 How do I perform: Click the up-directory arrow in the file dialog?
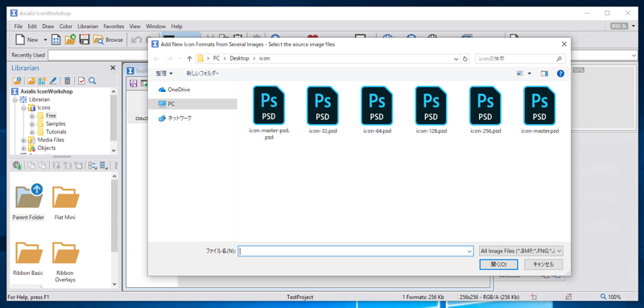tap(189, 59)
